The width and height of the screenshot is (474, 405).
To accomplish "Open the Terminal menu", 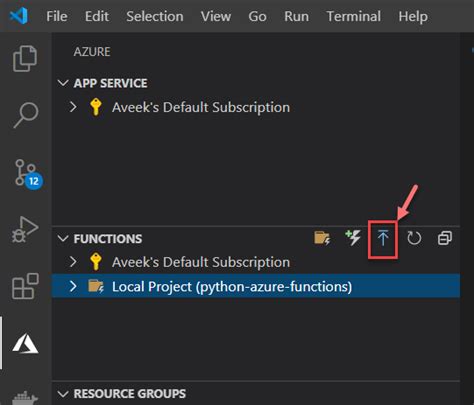I will (353, 16).
